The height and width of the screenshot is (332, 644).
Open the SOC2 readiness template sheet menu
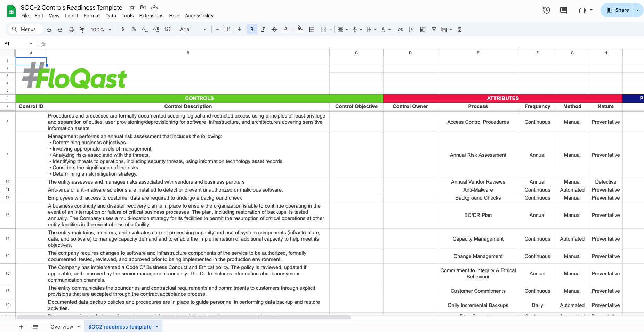[x=156, y=327]
